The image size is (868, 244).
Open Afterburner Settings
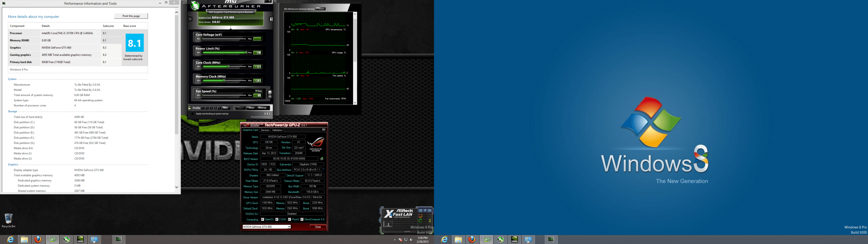[x=263, y=108]
